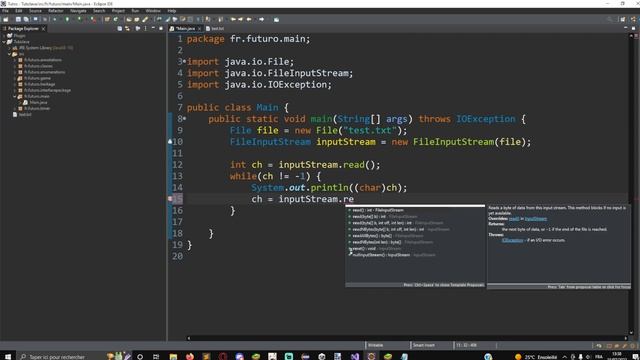Image resolution: width=640 pixels, height=360 pixels.
Task: Follow the InputStream link in Javadoc popup
Action: pyautogui.click(x=536, y=219)
